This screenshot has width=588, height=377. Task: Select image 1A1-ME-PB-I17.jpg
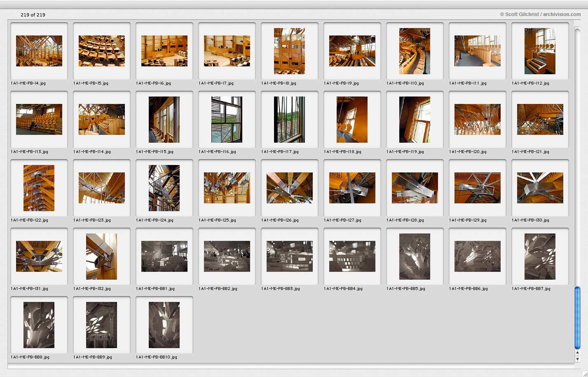[x=290, y=120]
